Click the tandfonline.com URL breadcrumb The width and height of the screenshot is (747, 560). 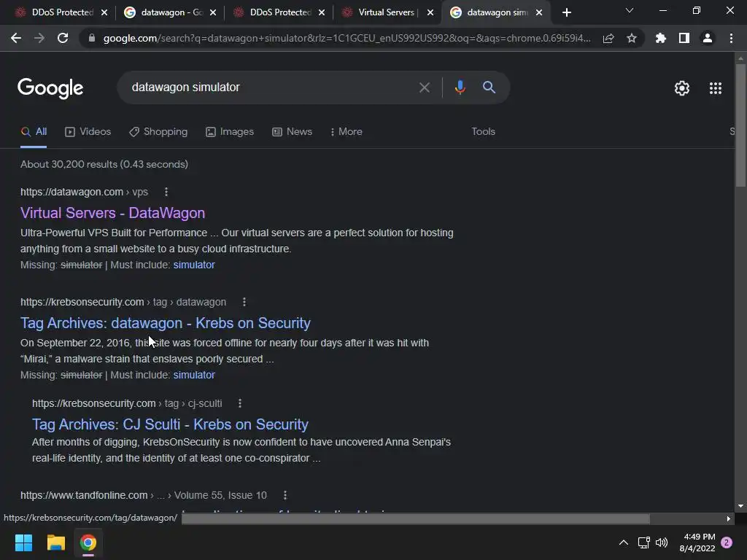point(144,495)
